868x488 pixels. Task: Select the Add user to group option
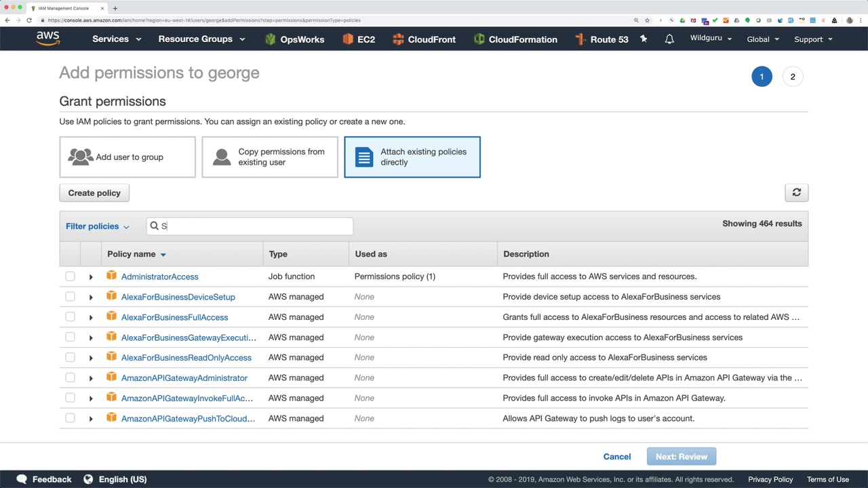pyautogui.click(x=127, y=157)
